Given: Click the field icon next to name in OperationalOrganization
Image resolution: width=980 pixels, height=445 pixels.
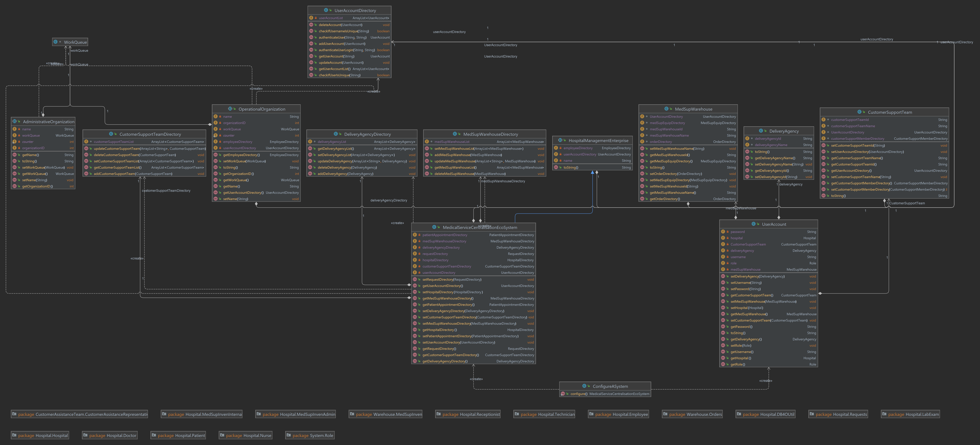Looking at the screenshot, I should pyautogui.click(x=216, y=116).
